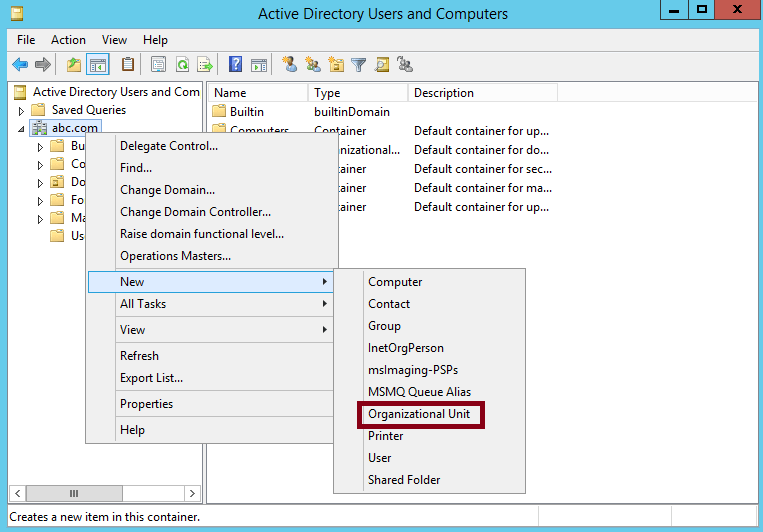Open Help with the blue question mark icon
The image size is (763, 532).
pyautogui.click(x=236, y=64)
